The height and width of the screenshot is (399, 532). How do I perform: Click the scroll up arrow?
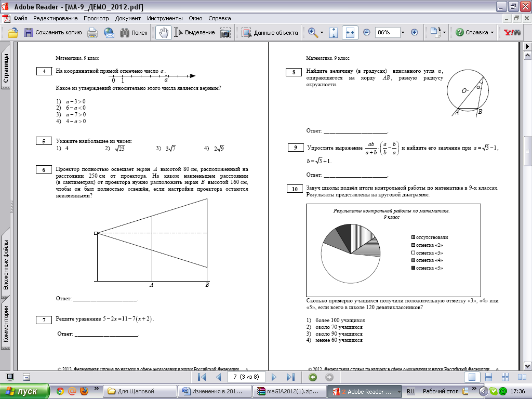click(528, 55)
